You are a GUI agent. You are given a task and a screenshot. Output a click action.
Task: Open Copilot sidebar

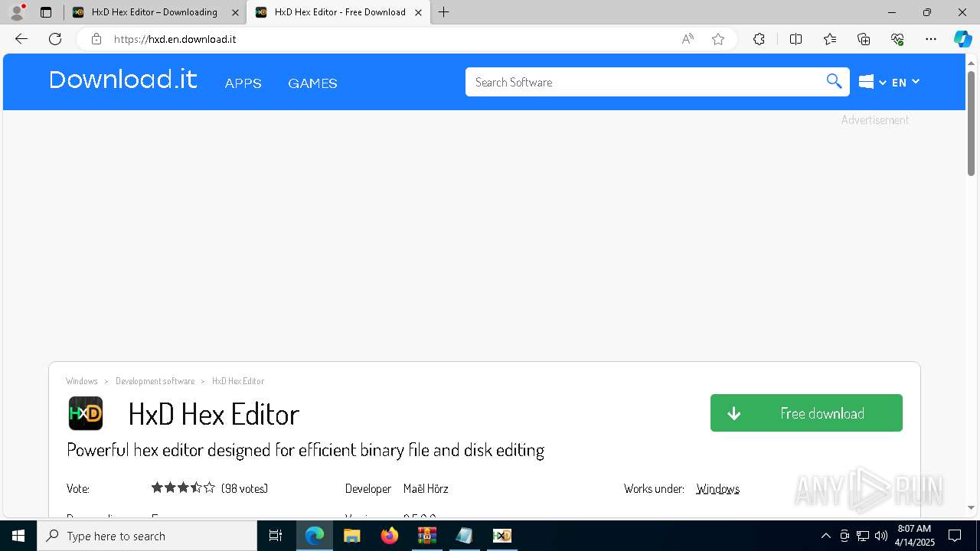[962, 39]
